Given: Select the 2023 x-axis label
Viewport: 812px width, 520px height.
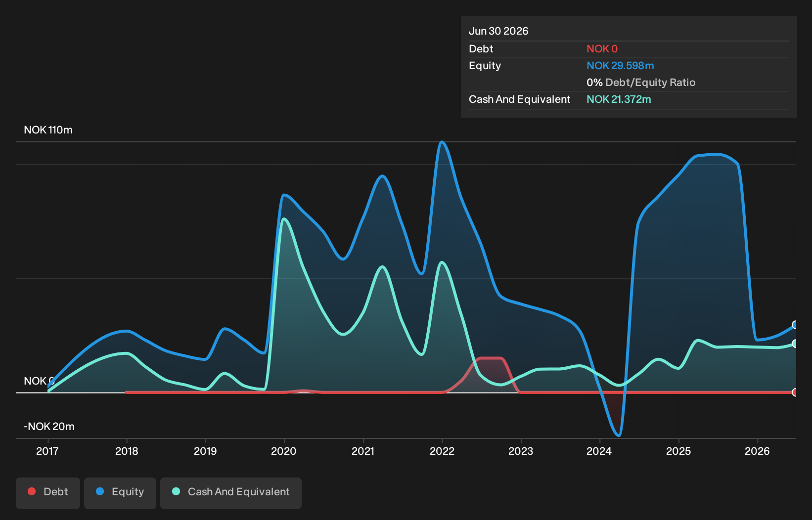Looking at the screenshot, I should click(521, 451).
